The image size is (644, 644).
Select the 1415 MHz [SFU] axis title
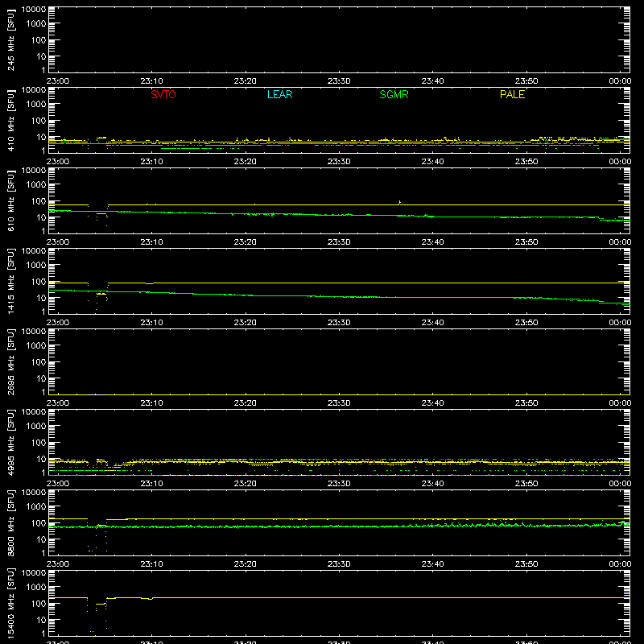(x=10, y=281)
